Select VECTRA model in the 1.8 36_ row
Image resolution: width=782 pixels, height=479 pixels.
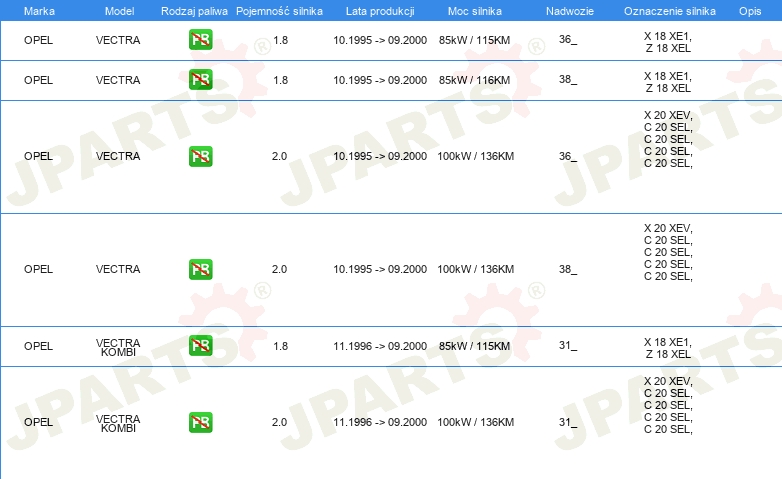tap(118, 40)
